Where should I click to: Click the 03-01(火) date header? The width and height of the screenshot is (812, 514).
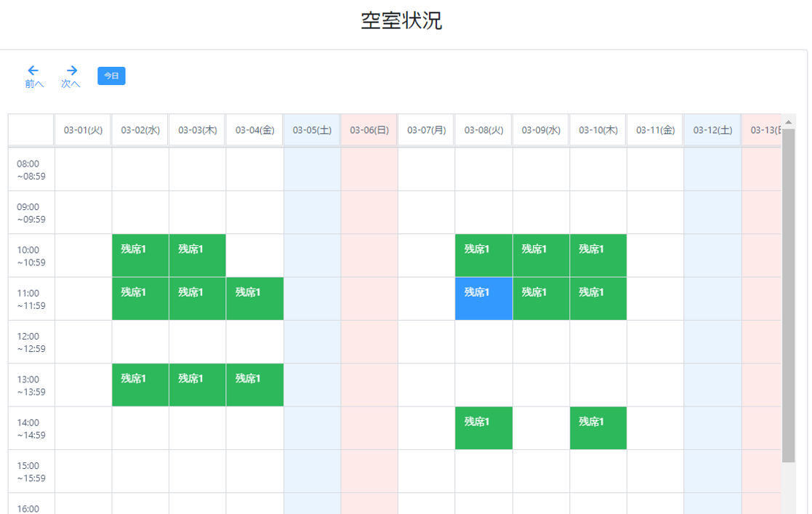[x=83, y=130]
